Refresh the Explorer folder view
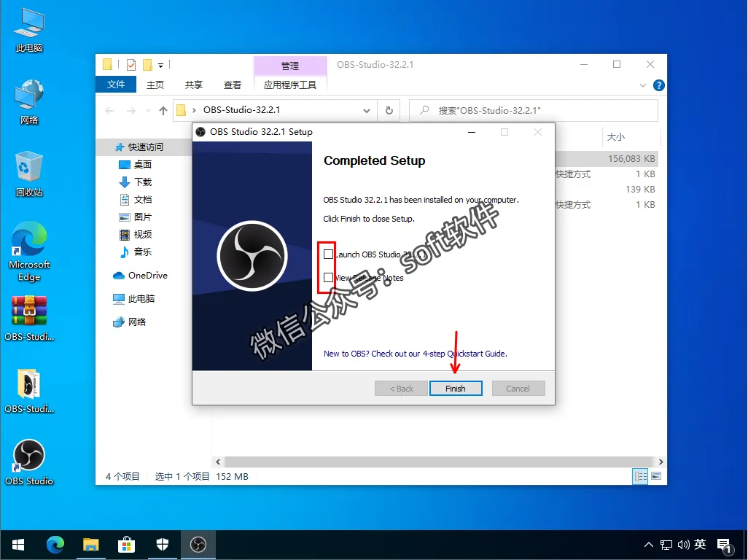 click(389, 111)
